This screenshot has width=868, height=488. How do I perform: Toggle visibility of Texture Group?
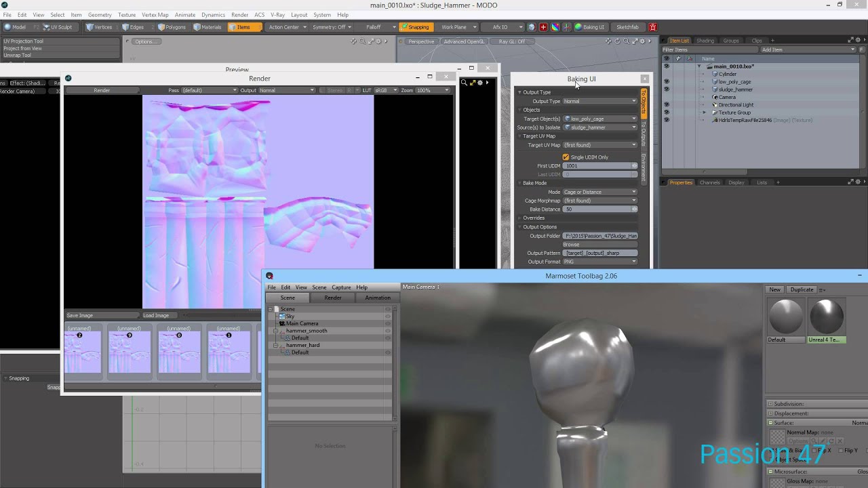[666, 113]
